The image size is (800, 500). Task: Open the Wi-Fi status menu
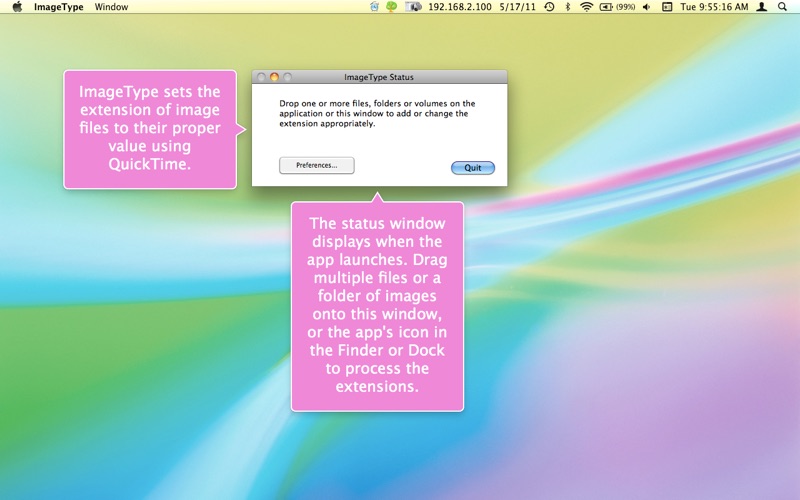click(587, 7)
